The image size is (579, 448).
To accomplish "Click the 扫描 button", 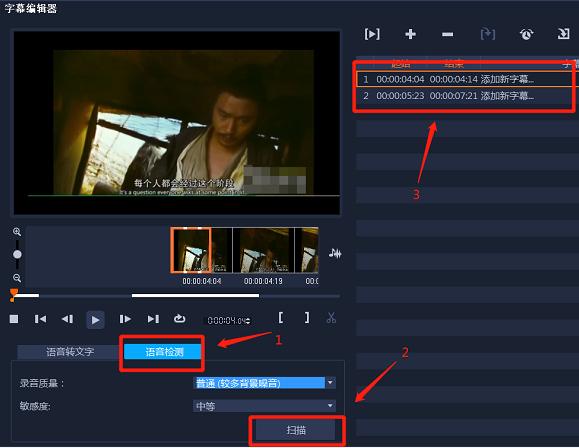I will tap(296, 430).
